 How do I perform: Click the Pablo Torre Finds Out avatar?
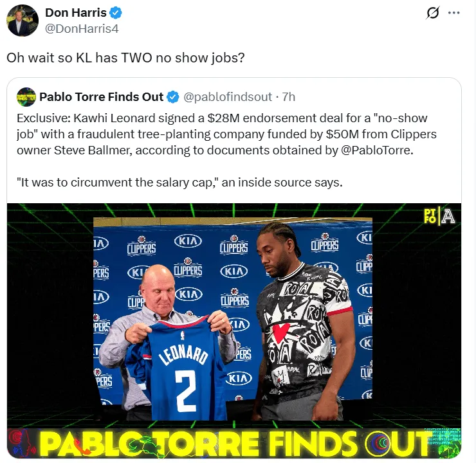(x=26, y=97)
